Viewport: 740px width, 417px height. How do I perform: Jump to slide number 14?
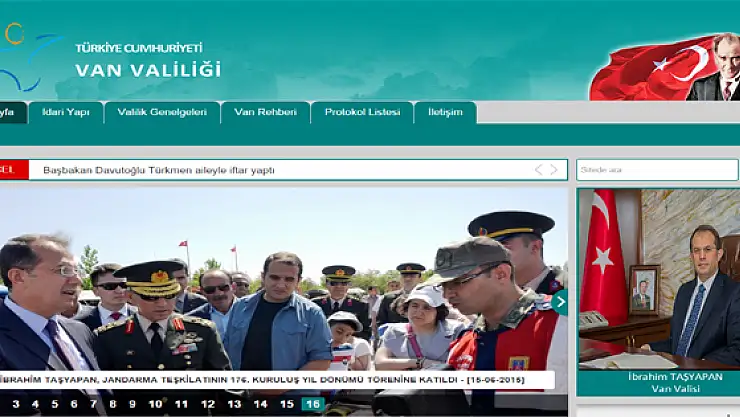click(261, 404)
